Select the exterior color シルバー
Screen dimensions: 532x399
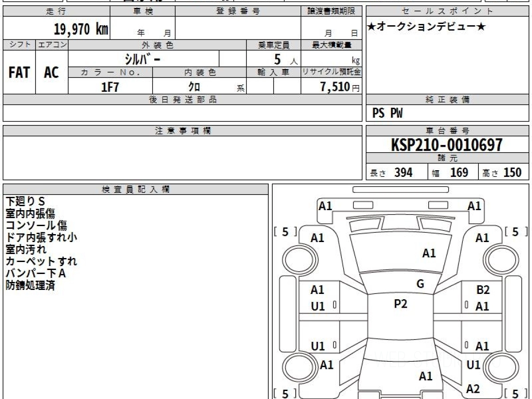142,59
